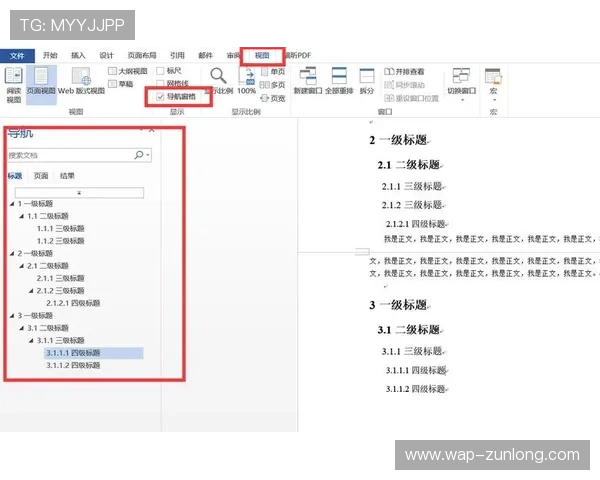This screenshot has width=600, height=480.
Task: Select the 页面视图 page layout view
Action: pyautogui.click(x=41, y=85)
